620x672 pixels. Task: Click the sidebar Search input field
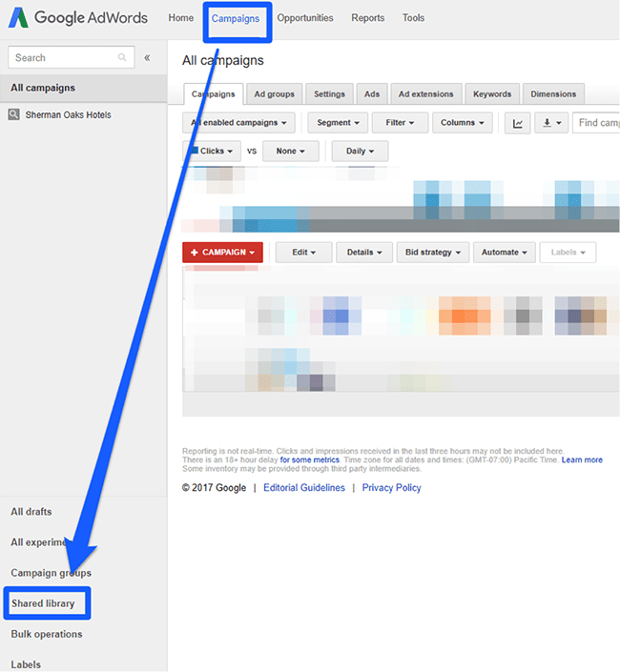(72, 57)
